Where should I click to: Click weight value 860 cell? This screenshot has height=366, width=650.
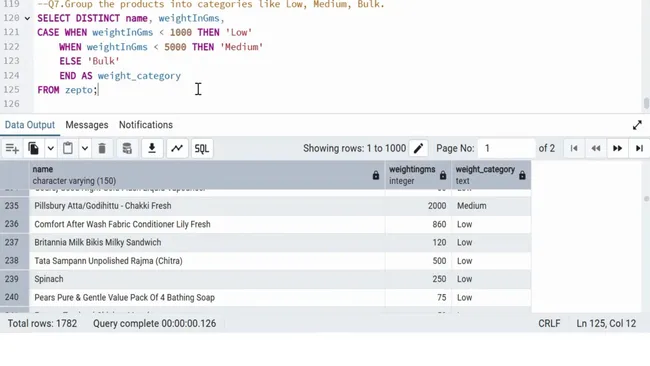[x=418, y=224]
